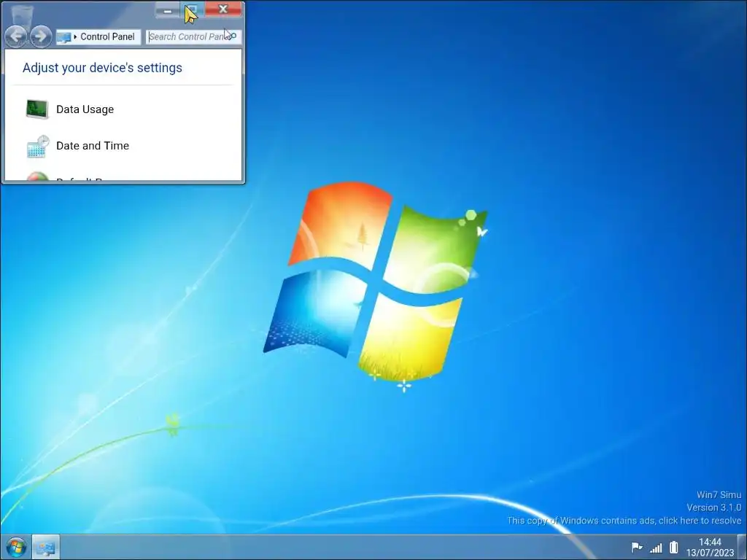Open the taskbar clock showing 14:44
This screenshot has width=747, height=560.
pos(710,547)
